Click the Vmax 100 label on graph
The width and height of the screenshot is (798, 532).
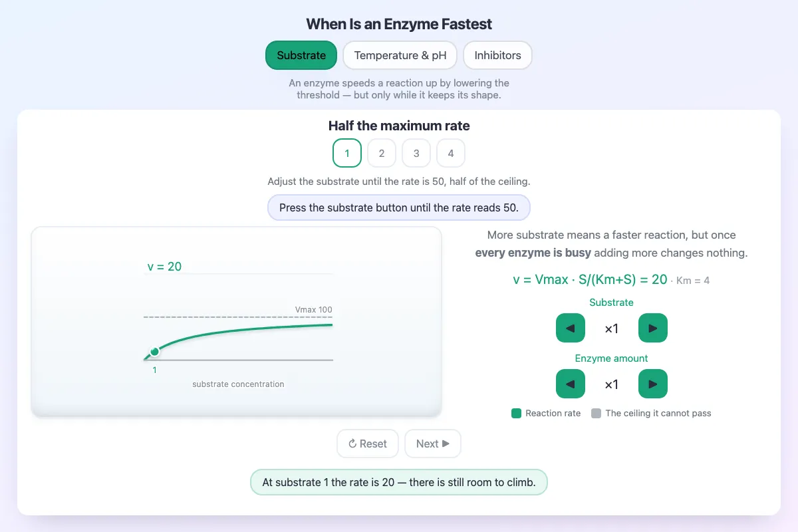click(x=314, y=309)
